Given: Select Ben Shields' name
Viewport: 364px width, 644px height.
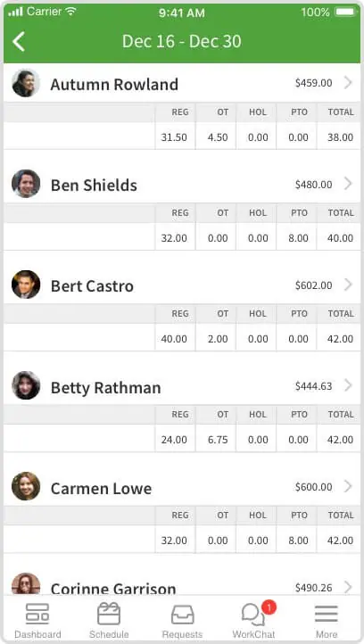Looking at the screenshot, I should [94, 186].
